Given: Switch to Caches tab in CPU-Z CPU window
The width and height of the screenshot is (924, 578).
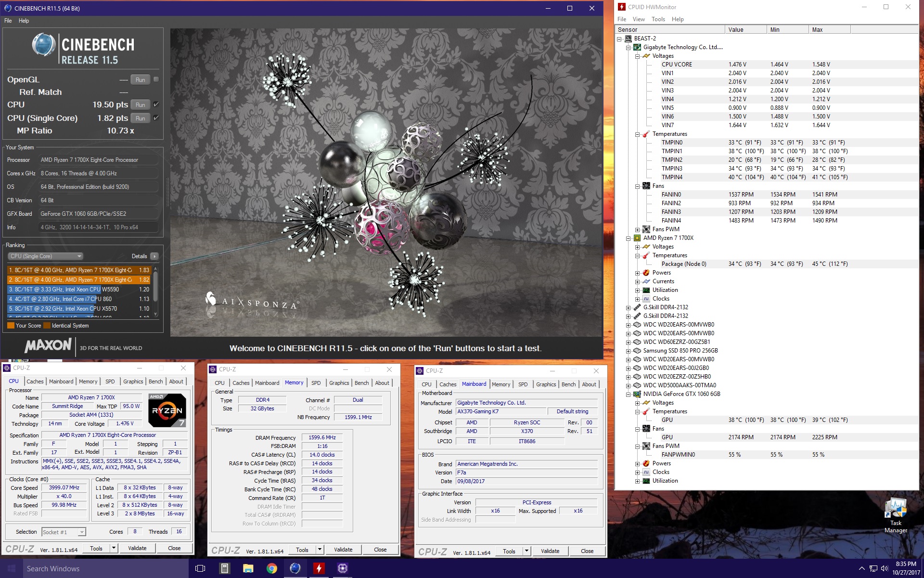Looking at the screenshot, I should point(35,381).
